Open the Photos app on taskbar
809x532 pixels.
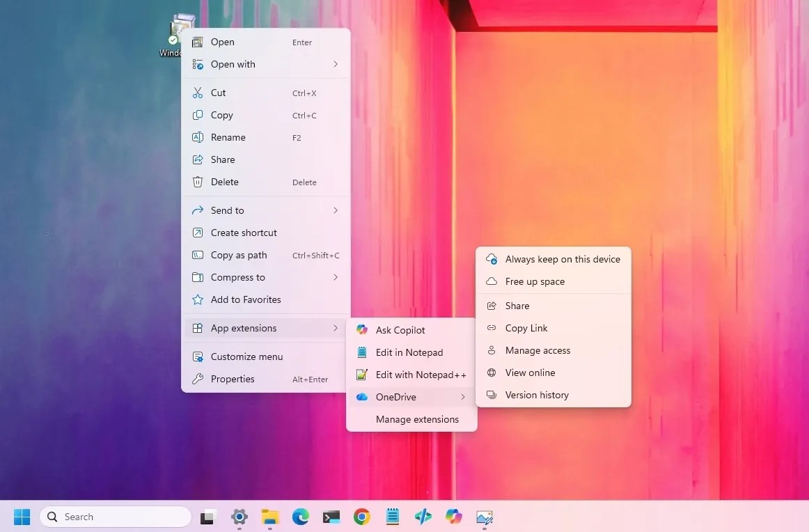(x=485, y=517)
